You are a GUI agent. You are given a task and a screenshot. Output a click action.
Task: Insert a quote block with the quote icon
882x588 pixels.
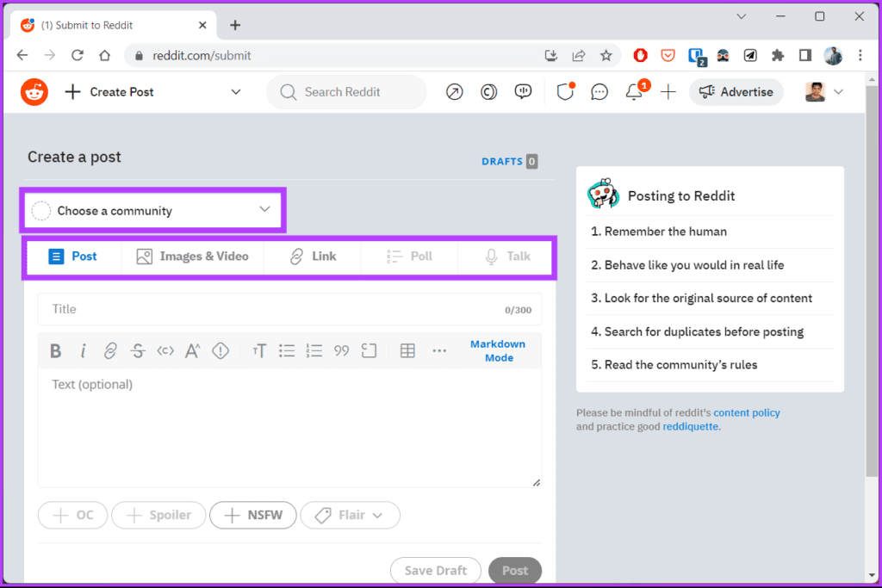341,350
